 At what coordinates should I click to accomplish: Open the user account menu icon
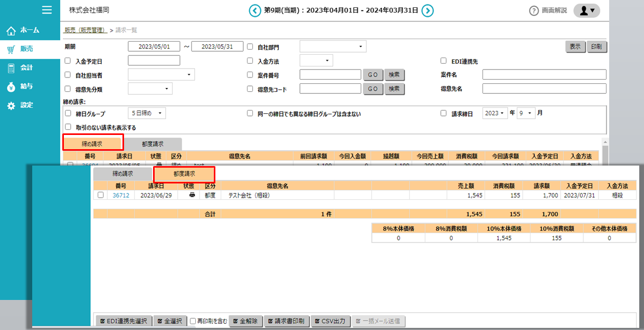(x=586, y=11)
